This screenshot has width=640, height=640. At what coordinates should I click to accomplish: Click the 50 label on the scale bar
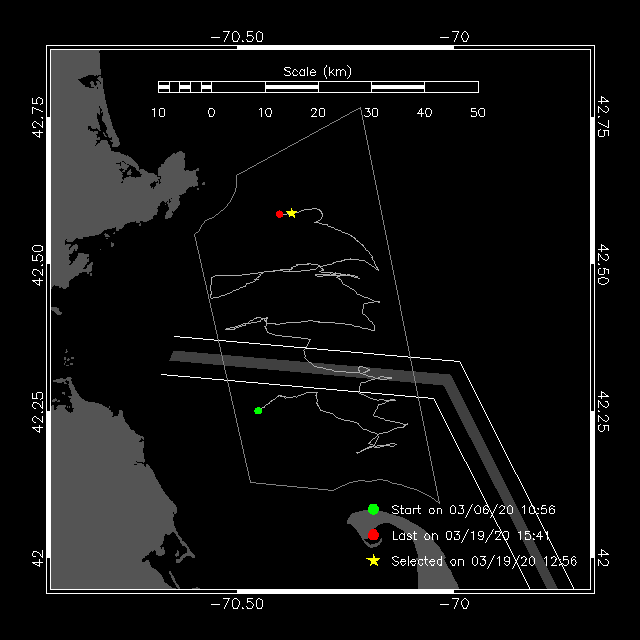point(477,112)
